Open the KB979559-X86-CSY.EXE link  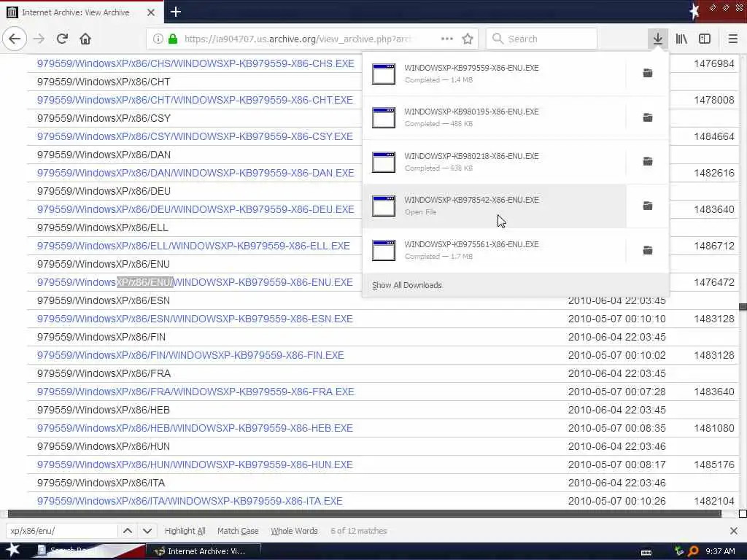(x=195, y=136)
